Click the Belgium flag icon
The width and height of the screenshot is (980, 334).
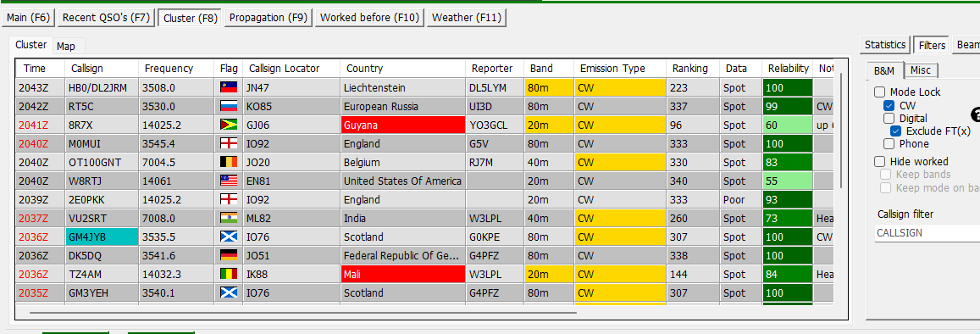228,163
